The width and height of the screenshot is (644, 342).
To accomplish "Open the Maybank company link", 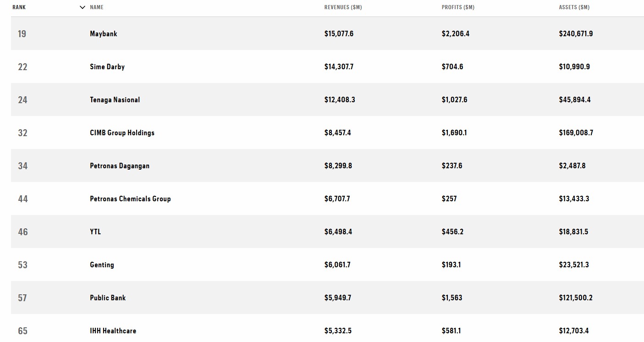I will click(104, 34).
